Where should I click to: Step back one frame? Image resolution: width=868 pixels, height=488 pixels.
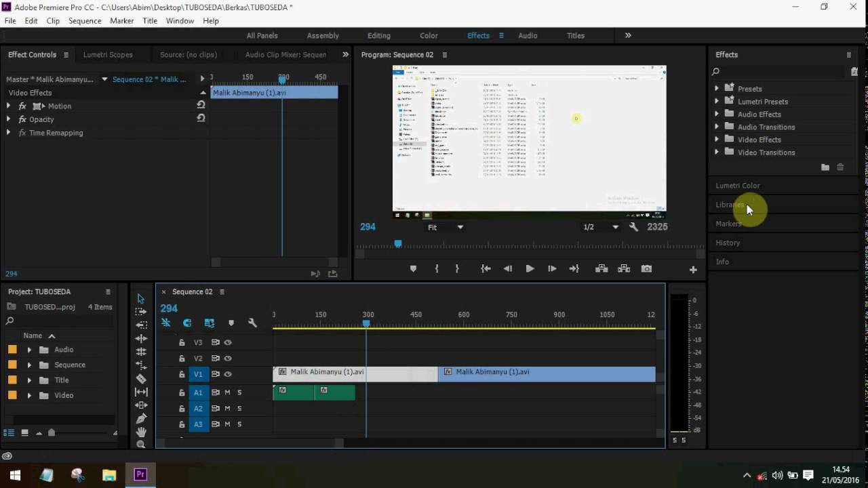point(507,269)
